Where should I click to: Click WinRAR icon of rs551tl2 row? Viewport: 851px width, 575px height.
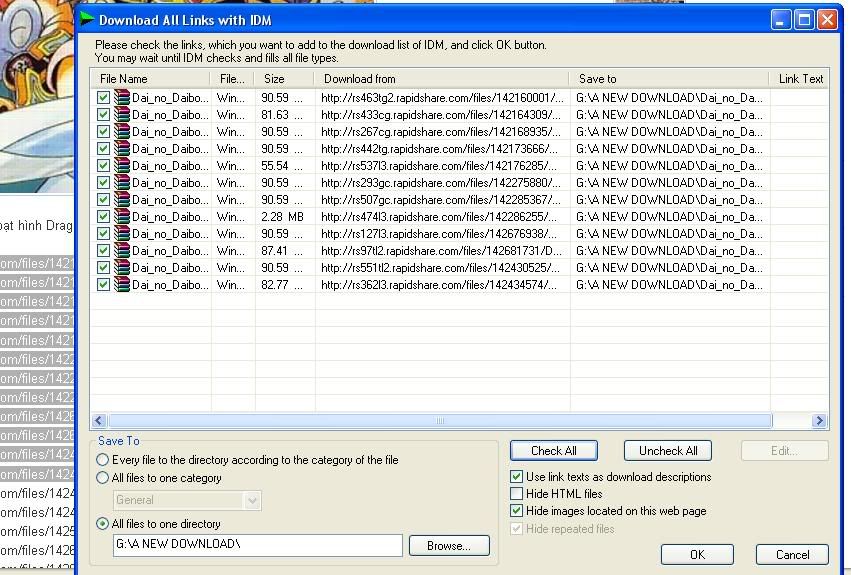(122, 268)
